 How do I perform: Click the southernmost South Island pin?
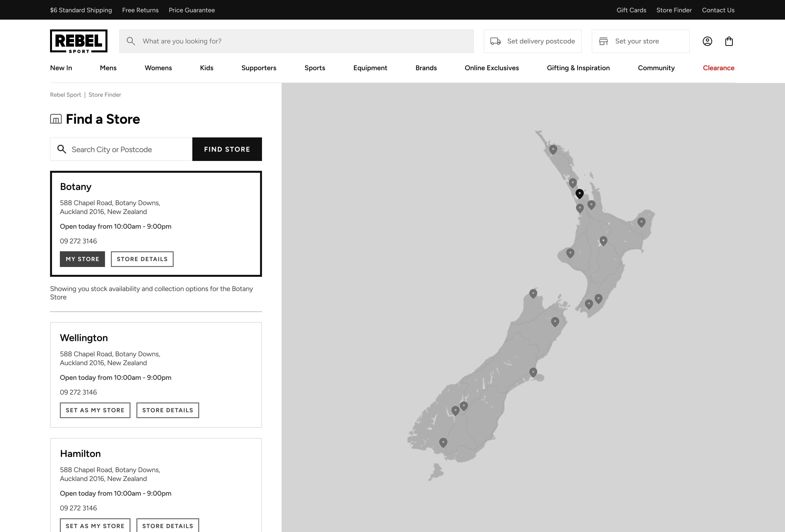coord(443,442)
